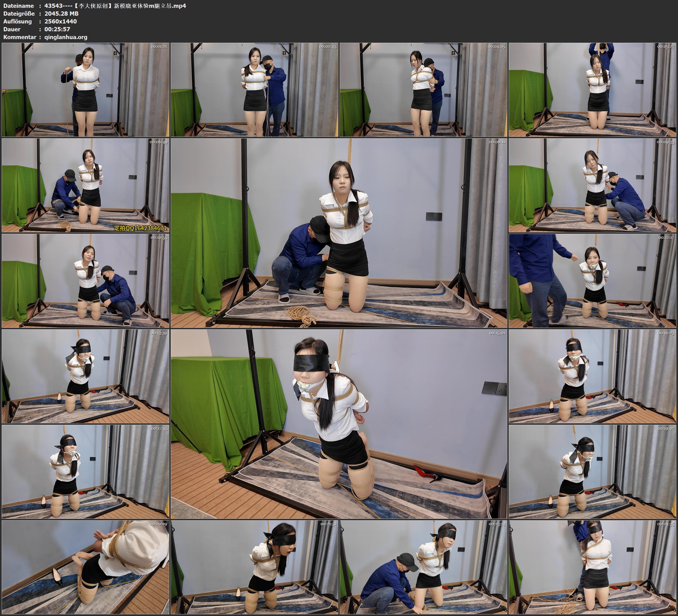Open the thumbnail timestamped 00:16:23
678x616 pixels.
(x=592, y=376)
